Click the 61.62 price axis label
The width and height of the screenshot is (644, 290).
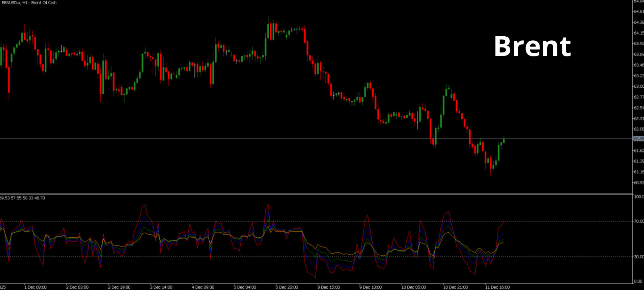pos(639,151)
